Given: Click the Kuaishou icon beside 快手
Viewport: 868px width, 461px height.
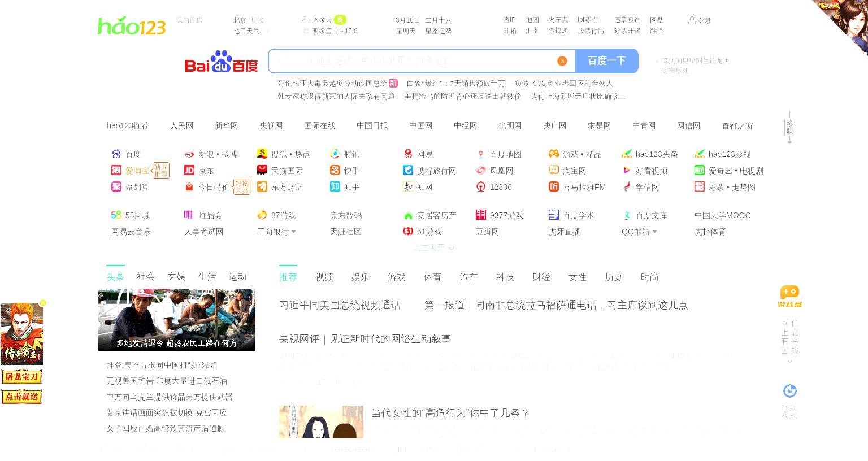Looking at the screenshot, I should 335,170.
